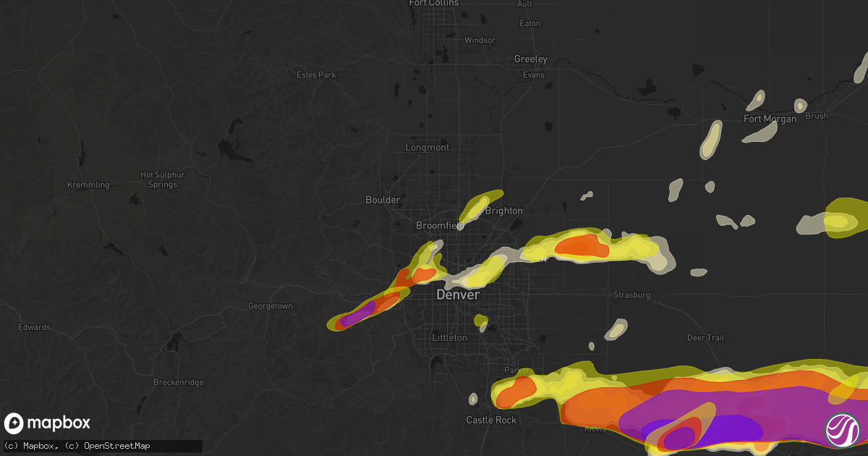Click the Boulder city label
868x456 pixels.
(383, 200)
